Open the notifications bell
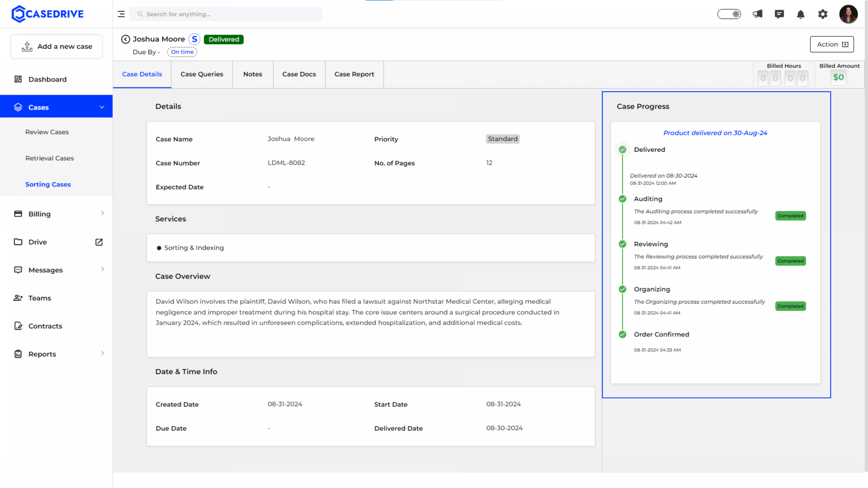The width and height of the screenshot is (868, 488). pos(800,14)
